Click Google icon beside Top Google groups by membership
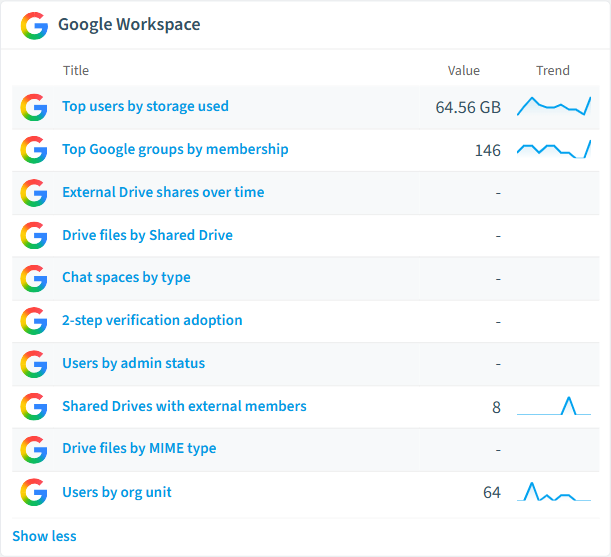The width and height of the screenshot is (611, 557). coord(34,150)
